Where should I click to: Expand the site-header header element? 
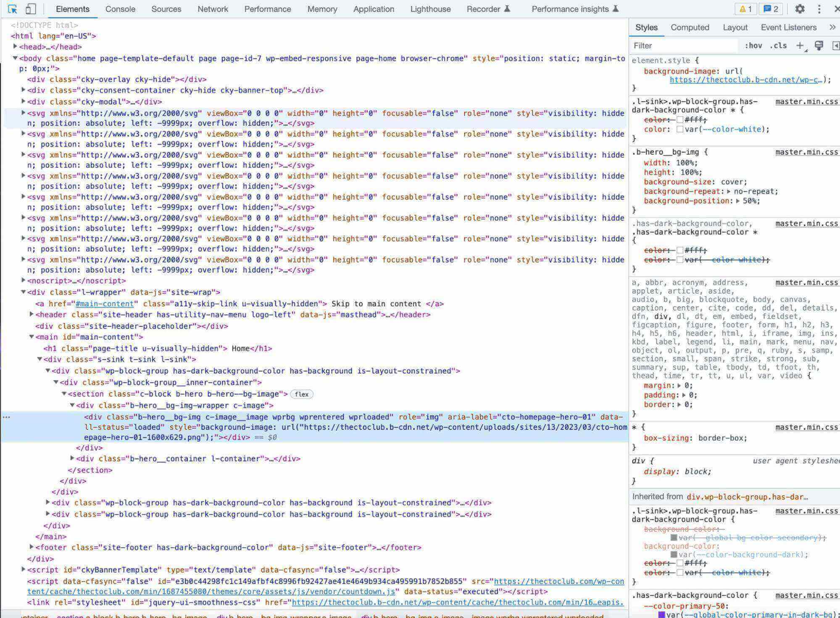pyautogui.click(x=31, y=314)
